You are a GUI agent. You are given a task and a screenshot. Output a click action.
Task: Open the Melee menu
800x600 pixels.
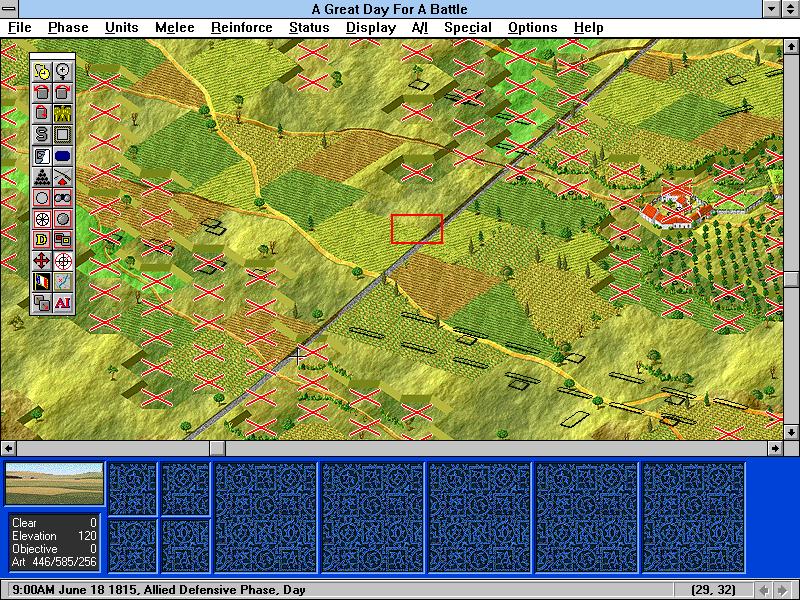174,28
